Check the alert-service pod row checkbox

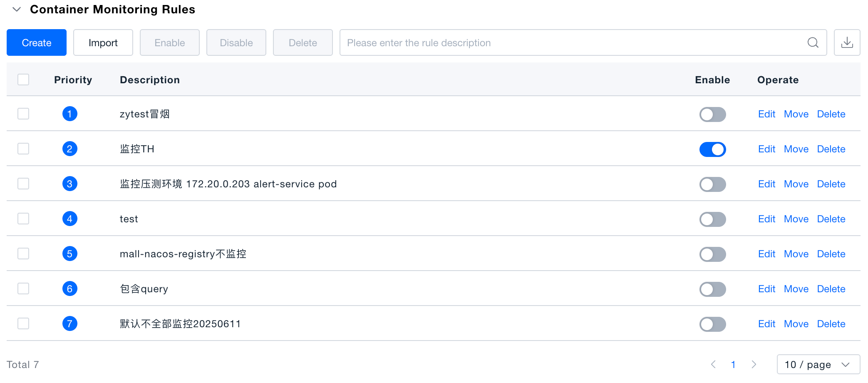23,184
